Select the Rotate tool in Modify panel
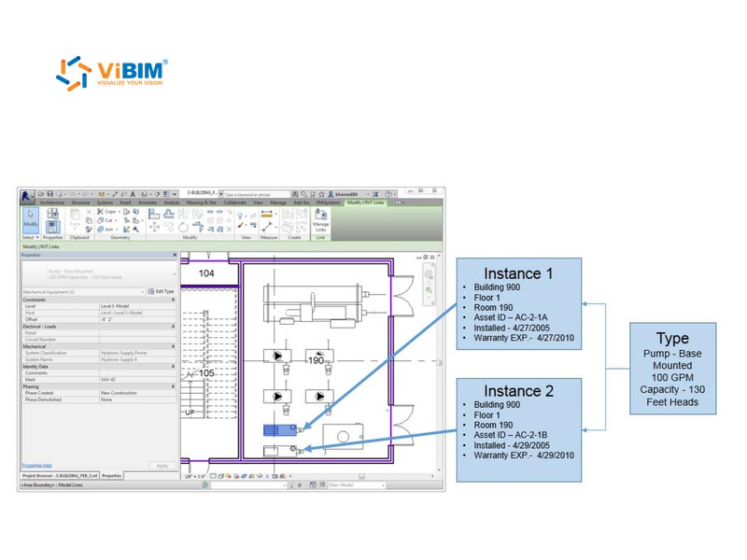This screenshot has width=747, height=560. 183,228
